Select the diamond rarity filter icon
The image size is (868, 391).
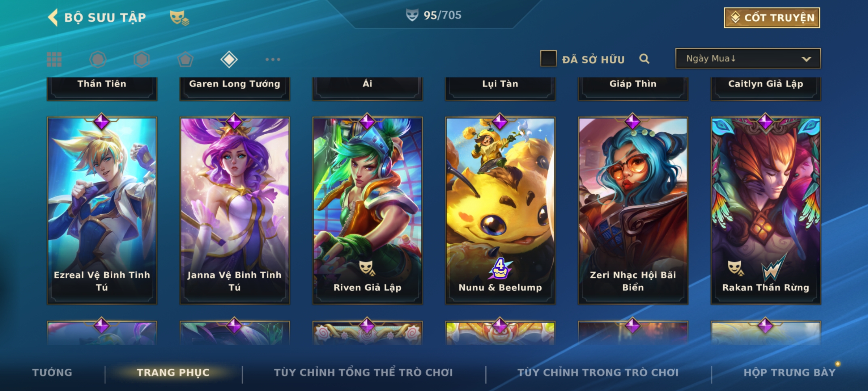click(229, 59)
